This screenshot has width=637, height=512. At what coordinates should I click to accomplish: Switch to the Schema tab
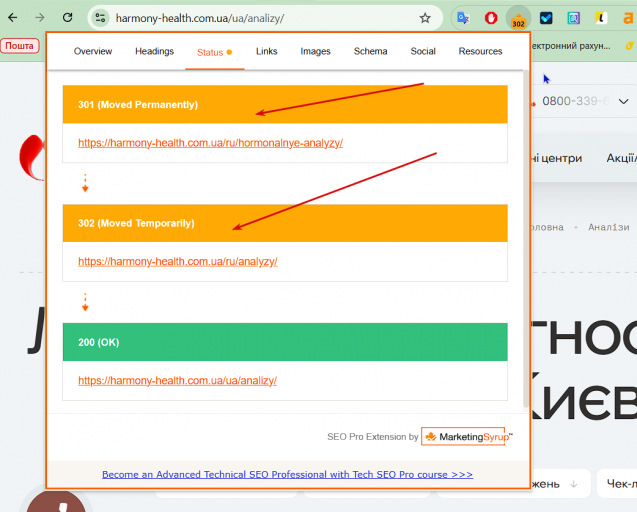click(x=370, y=51)
